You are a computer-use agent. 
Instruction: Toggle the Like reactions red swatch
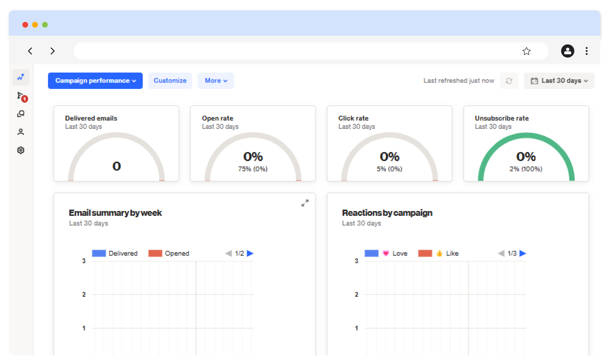[425, 253]
